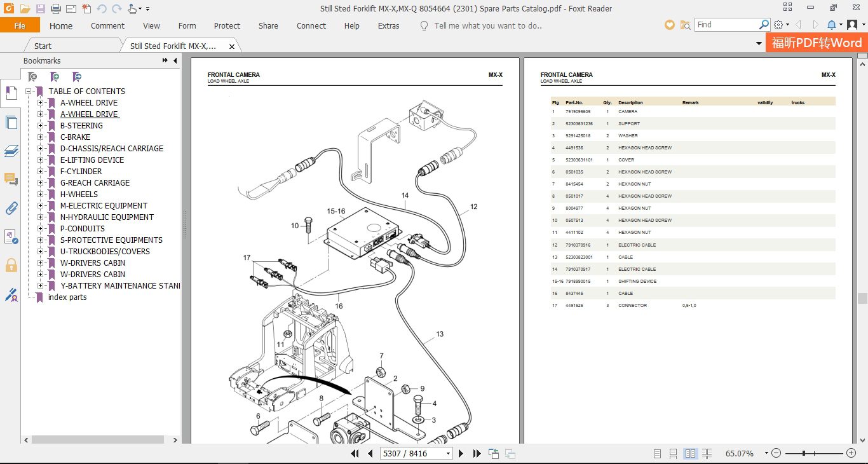Image resolution: width=868 pixels, height=464 pixels.
Task: Click the orange heart favorite icon
Action: pos(669,25)
